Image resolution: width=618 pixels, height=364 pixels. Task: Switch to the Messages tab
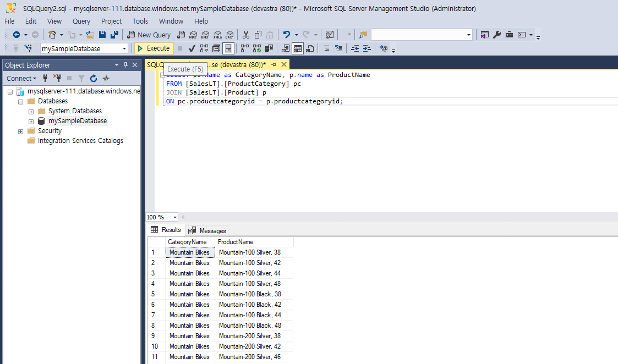pyautogui.click(x=207, y=231)
